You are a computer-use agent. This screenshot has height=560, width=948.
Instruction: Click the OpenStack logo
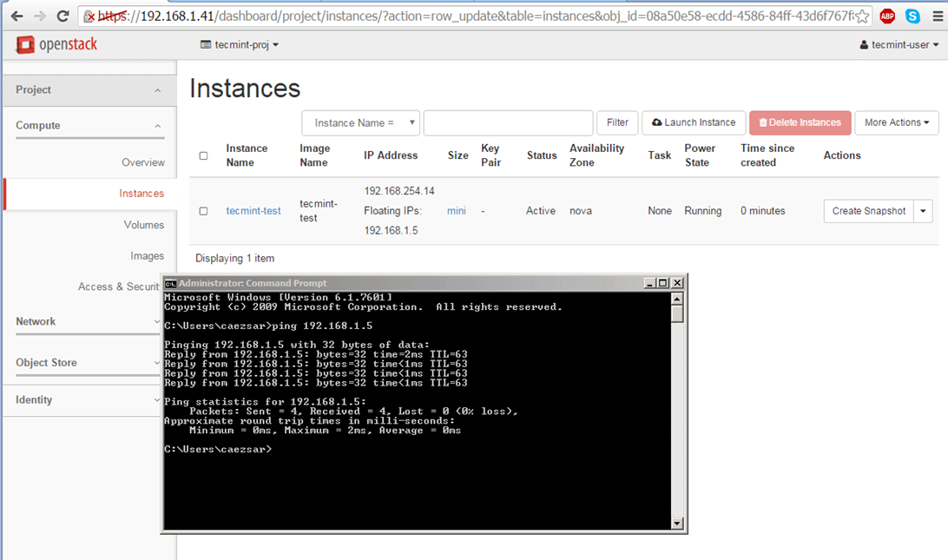56,44
